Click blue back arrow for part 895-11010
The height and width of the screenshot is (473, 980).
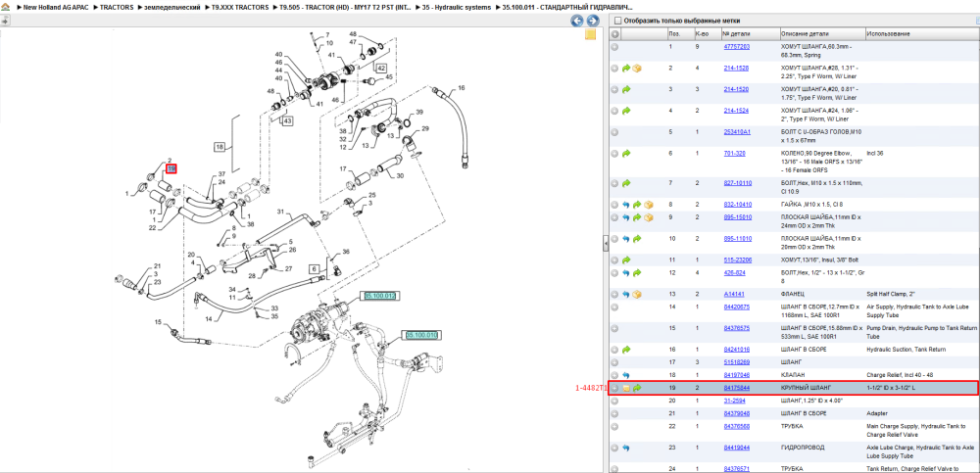(x=626, y=239)
